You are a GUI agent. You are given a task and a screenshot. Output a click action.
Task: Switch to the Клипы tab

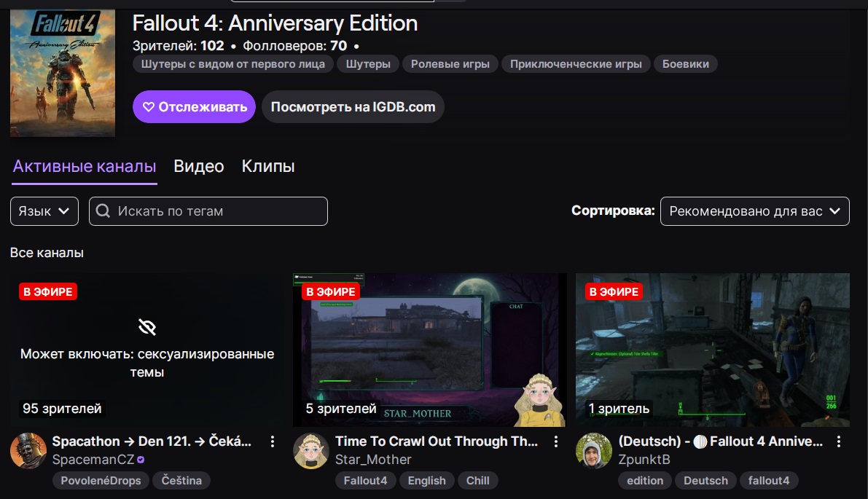268,167
